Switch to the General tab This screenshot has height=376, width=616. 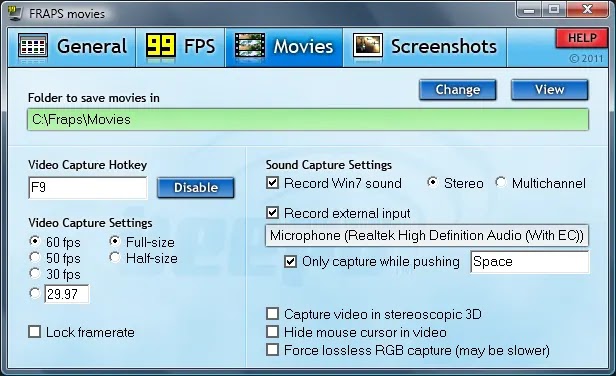(72, 47)
